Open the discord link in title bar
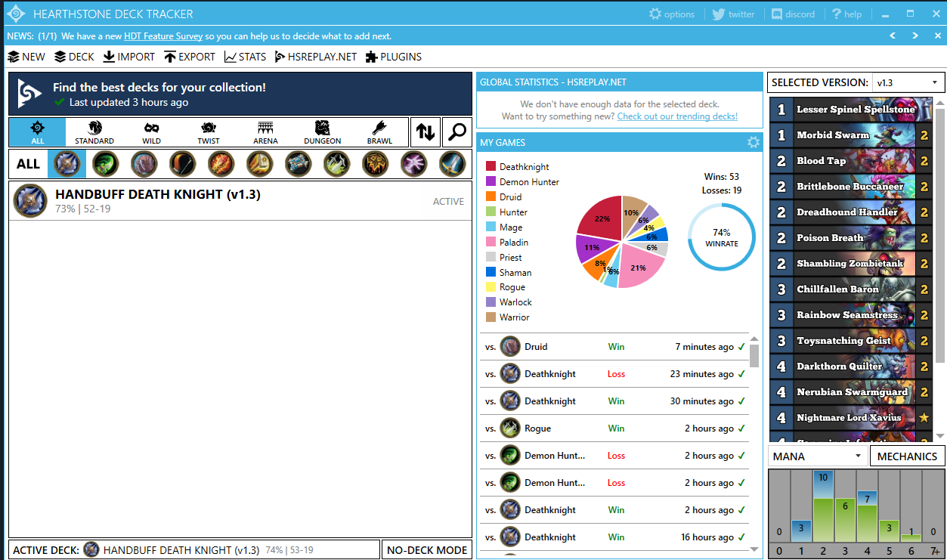947x560 pixels. 794,14
